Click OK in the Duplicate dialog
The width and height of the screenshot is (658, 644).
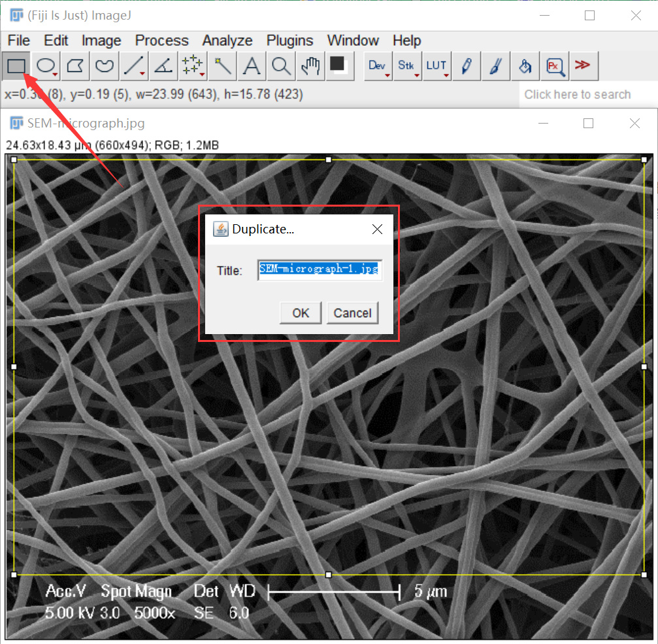[301, 313]
